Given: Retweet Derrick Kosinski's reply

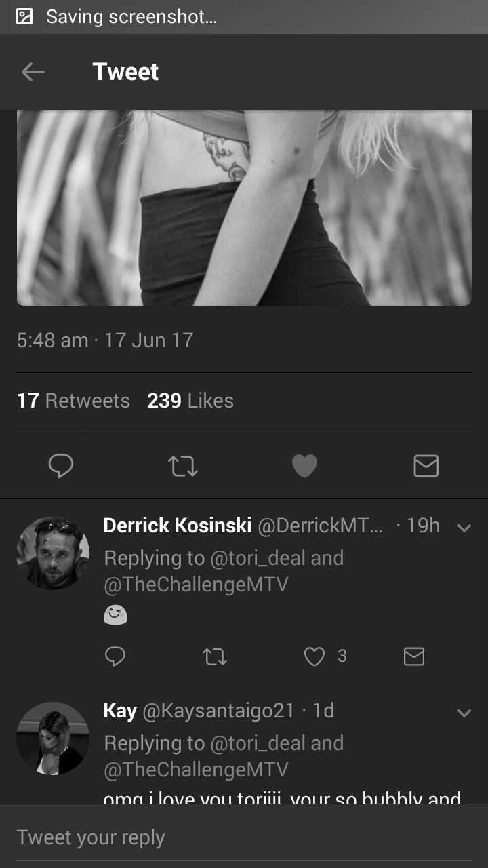Looking at the screenshot, I should point(215,656).
